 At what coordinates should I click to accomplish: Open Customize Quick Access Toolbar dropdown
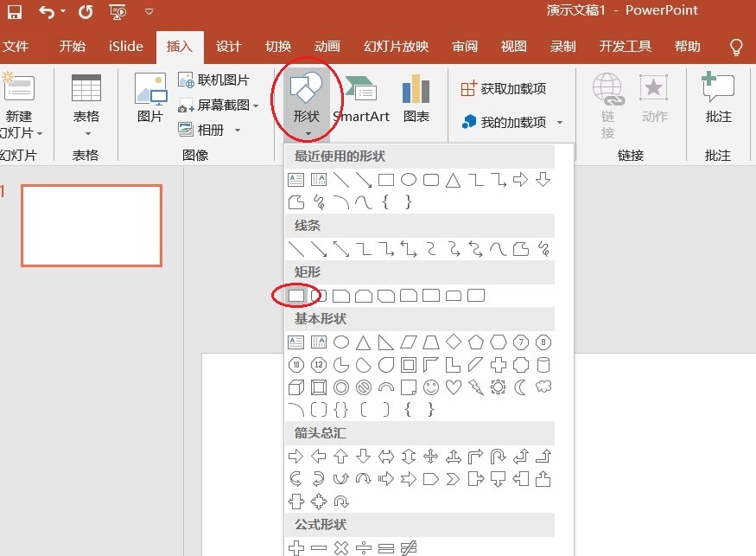point(149,11)
